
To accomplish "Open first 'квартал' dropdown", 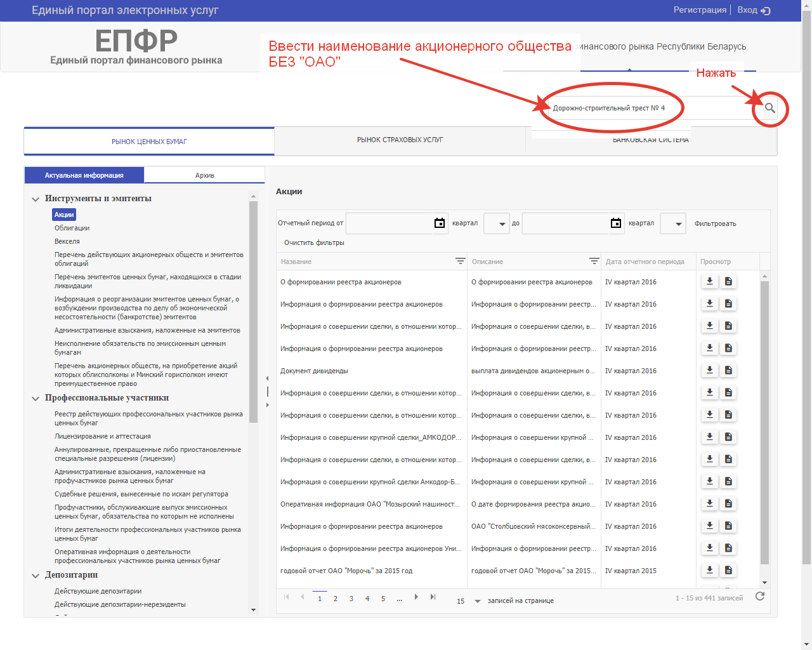I will click(496, 223).
